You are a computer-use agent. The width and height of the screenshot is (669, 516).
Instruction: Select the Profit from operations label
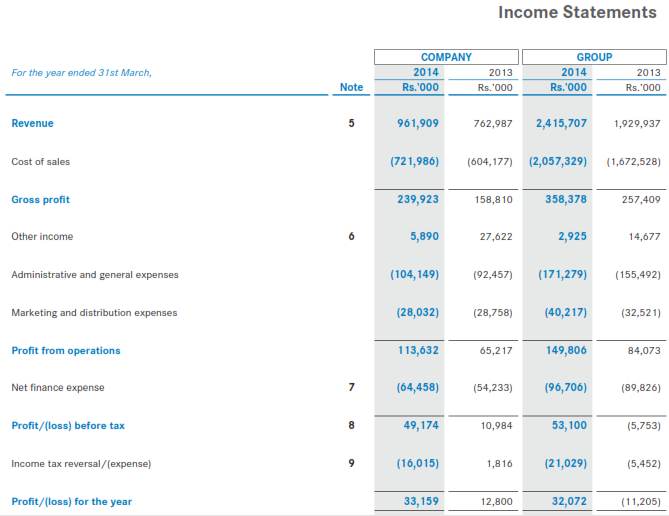[65, 351]
